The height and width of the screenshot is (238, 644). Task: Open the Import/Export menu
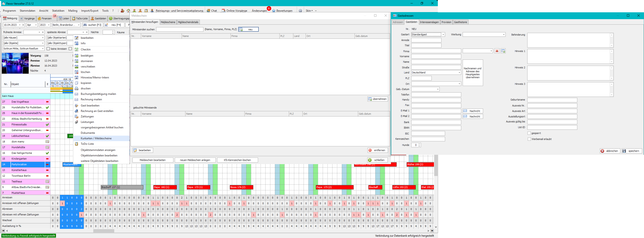[x=90, y=10]
